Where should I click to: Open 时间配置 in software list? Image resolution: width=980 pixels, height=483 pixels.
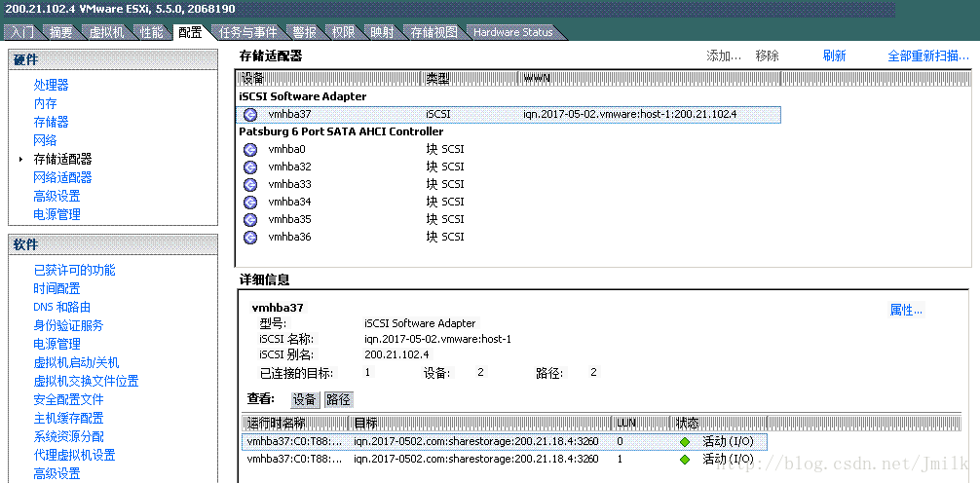point(57,288)
